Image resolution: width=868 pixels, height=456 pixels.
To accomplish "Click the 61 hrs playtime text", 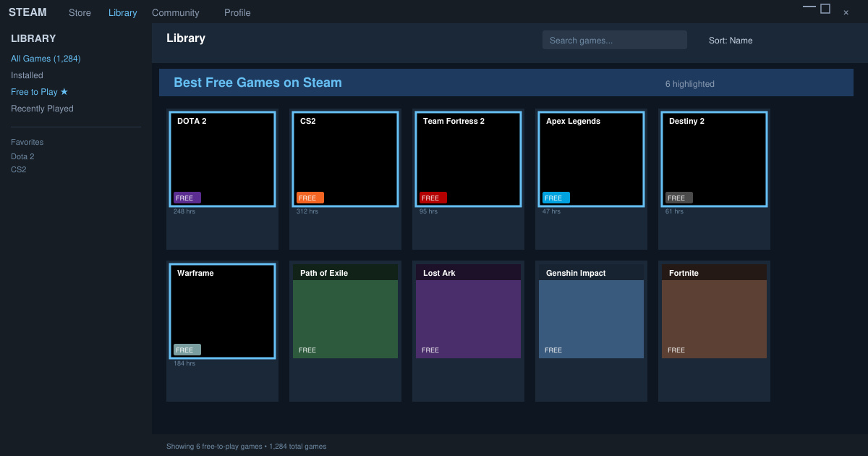I will [674, 211].
